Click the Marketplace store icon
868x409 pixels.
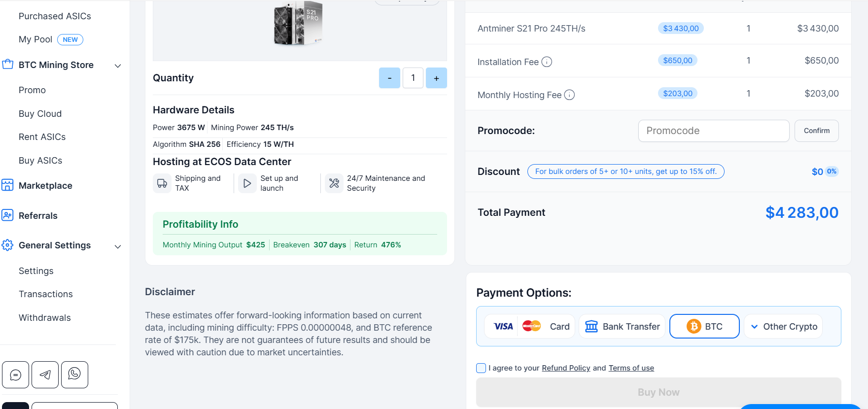coord(7,185)
